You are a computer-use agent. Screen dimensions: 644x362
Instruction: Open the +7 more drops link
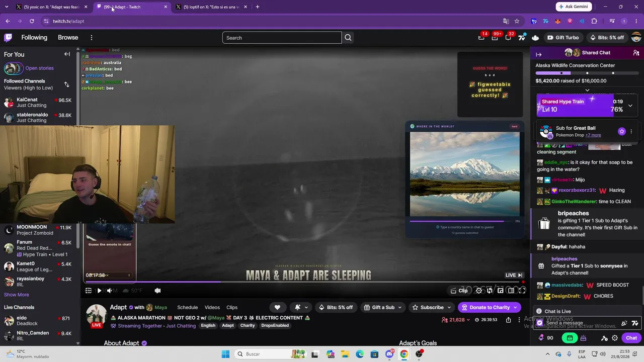coord(593,135)
